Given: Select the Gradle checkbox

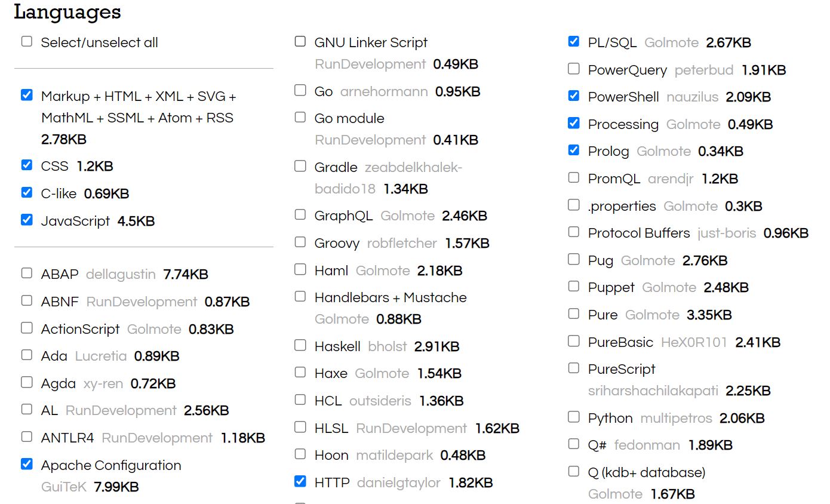Looking at the screenshot, I should pyautogui.click(x=300, y=167).
